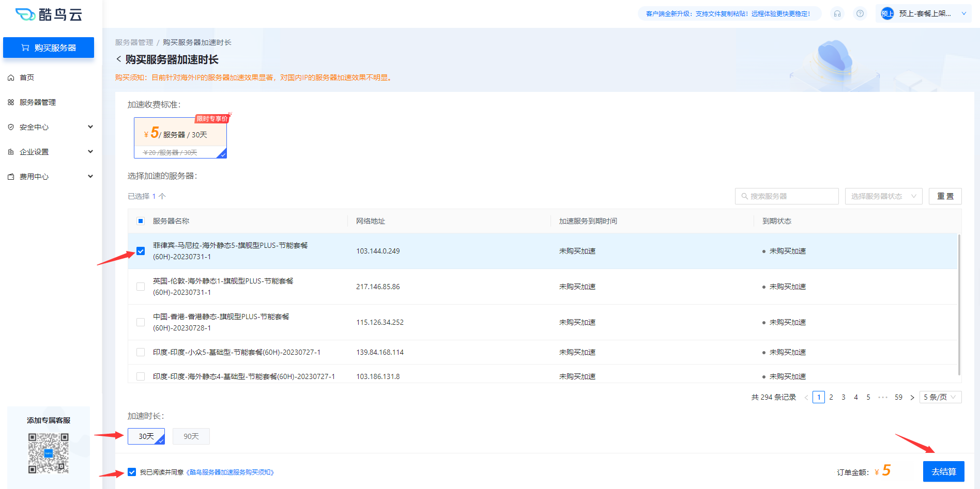Click the IP address 103.144.0.249
The width and height of the screenshot is (980, 489).
point(378,251)
